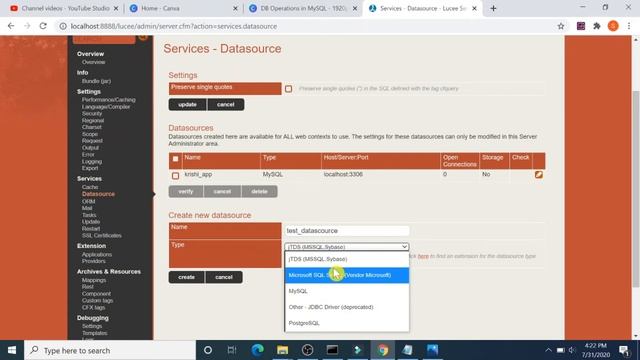
Task: Edit the krishi_app datasource via pencil icon
Action: tap(539, 175)
